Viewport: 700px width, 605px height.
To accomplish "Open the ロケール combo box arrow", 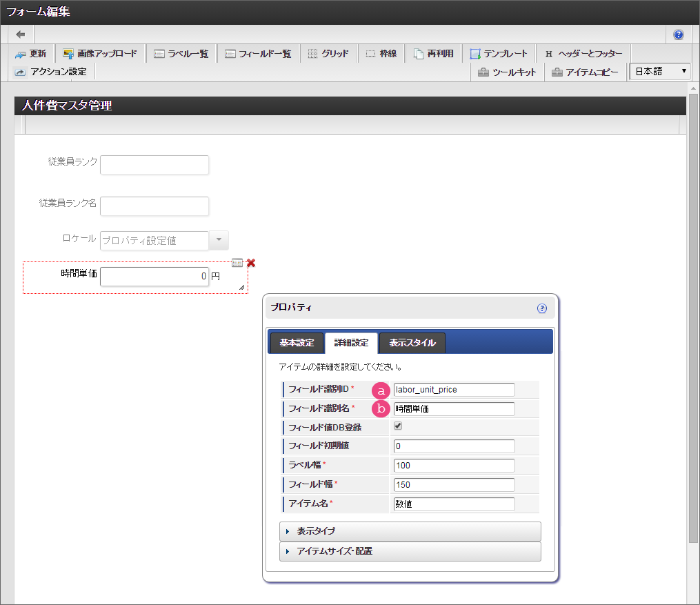I will 219,240.
